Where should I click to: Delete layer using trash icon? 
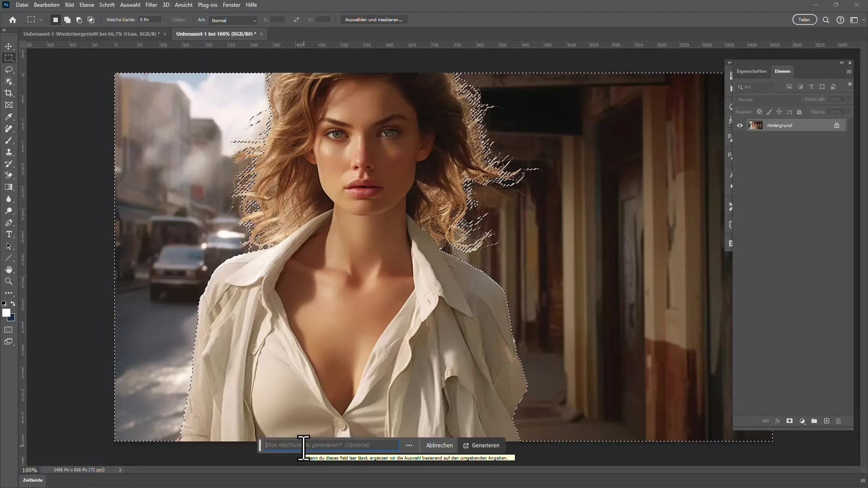tap(839, 421)
